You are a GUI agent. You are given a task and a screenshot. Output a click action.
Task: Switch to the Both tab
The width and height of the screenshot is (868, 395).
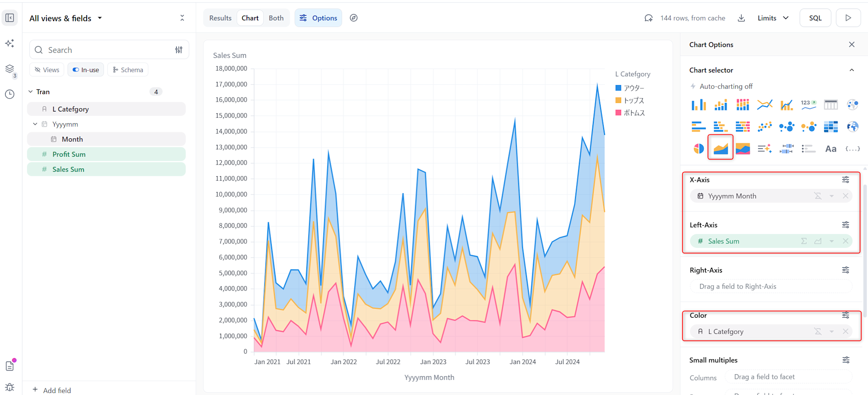pos(276,18)
